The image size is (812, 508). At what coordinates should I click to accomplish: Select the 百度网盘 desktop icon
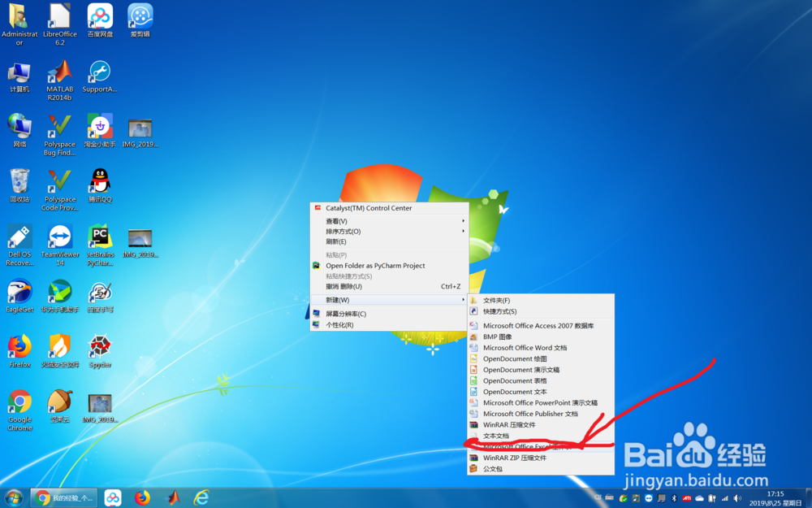click(100, 21)
